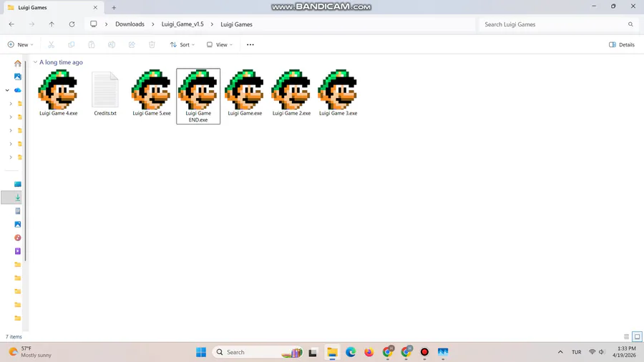Go up one folder level
The width and height of the screenshot is (644, 362).
pos(52,24)
